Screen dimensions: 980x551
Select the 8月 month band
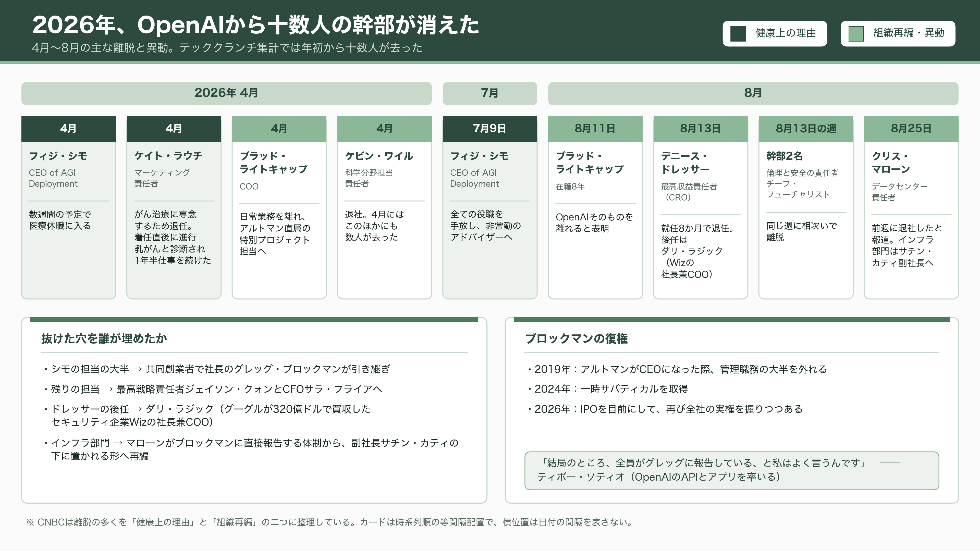(x=753, y=93)
